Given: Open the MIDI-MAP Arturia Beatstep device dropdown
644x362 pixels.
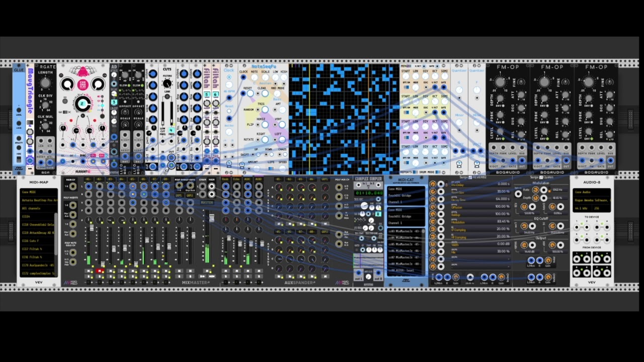Looking at the screenshot, I should coord(39,200).
